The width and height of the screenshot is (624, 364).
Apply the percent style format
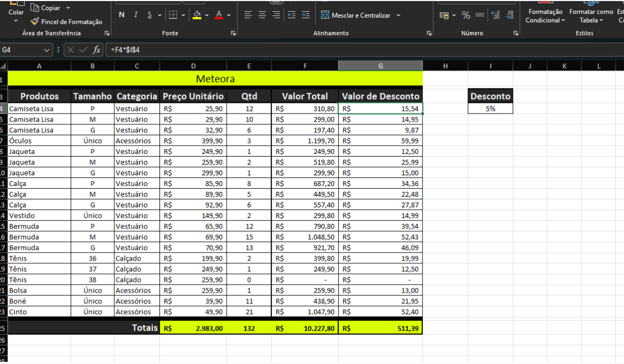[x=466, y=15]
